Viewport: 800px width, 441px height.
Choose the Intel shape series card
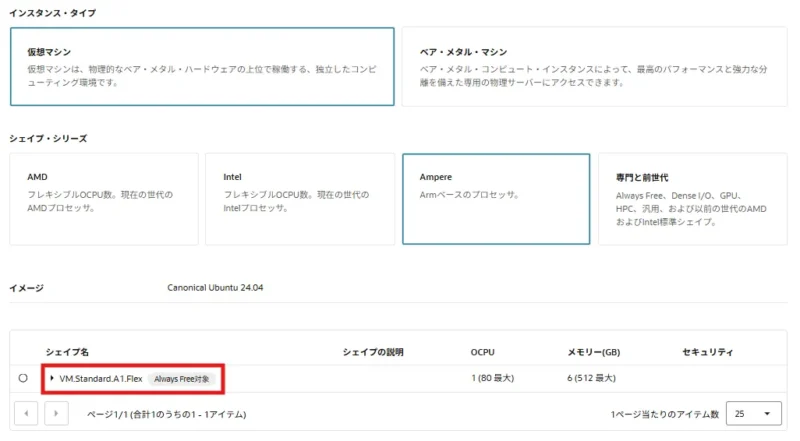click(x=300, y=199)
